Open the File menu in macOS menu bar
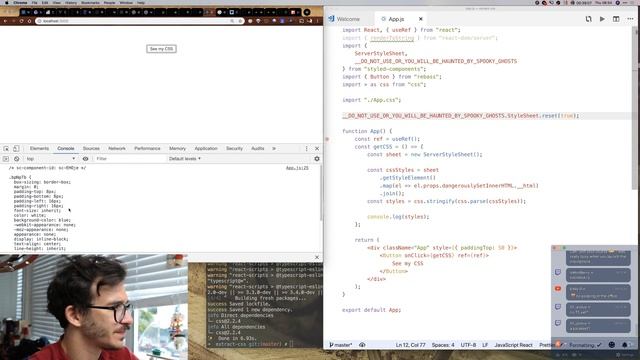Screen dimensions: 640x360 34,2
